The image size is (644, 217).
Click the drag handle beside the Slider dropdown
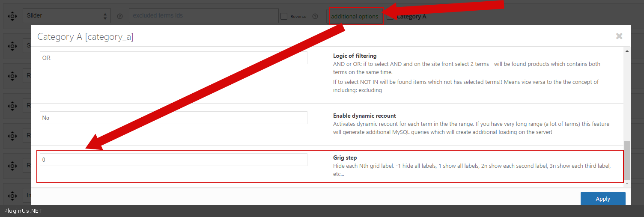[12, 16]
